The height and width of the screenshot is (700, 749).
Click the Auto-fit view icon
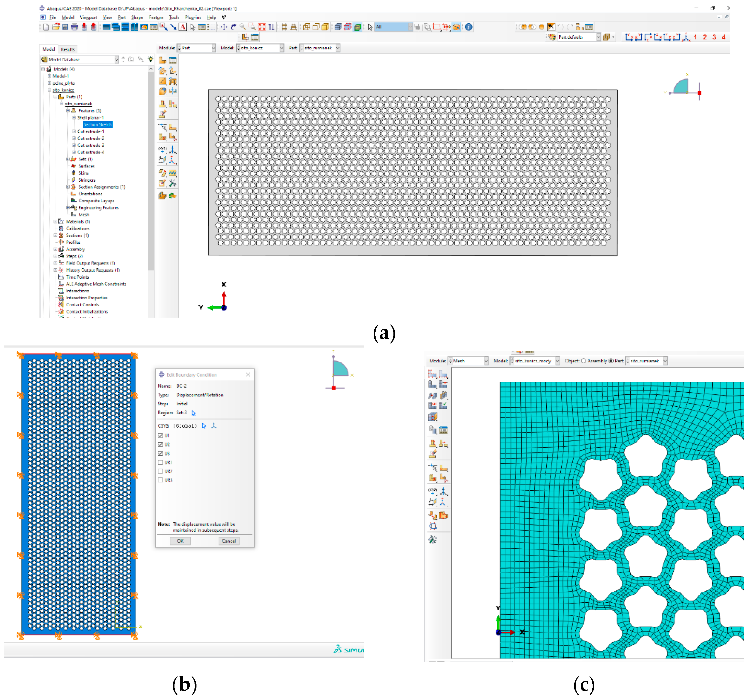pos(262,27)
